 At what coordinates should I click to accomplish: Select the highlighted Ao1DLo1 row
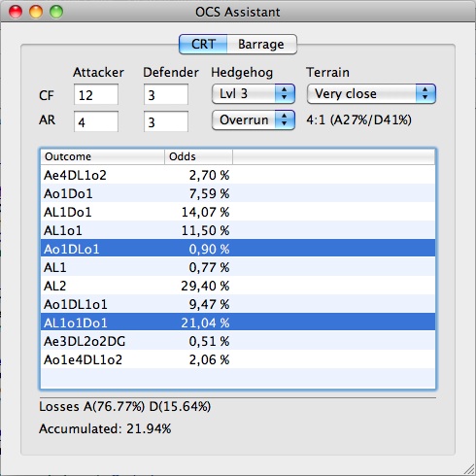pyautogui.click(x=238, y=249)
